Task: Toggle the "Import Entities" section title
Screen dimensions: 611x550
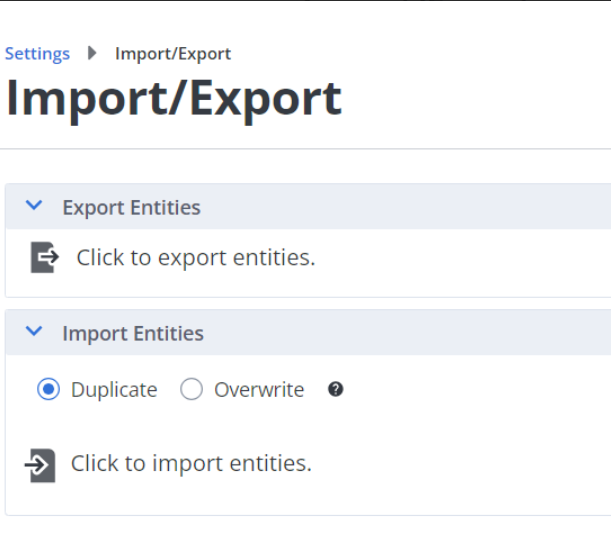Action: click(x=133, y=334)
